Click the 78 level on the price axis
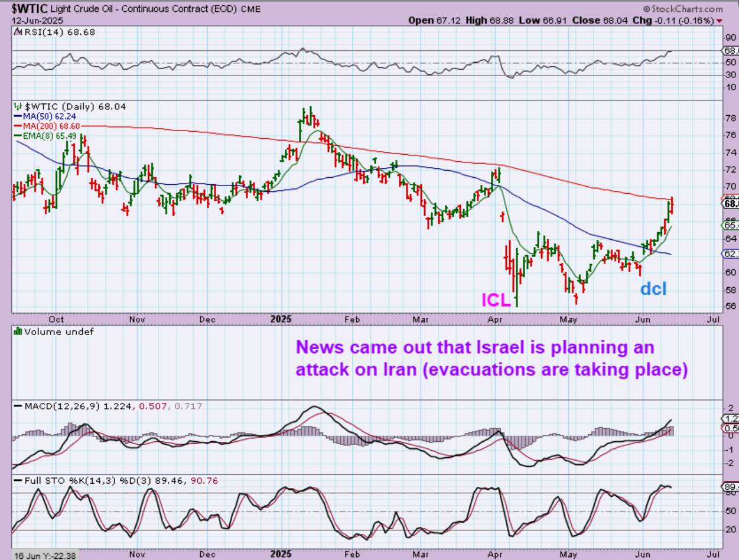Screen dimensions: 739x560 point(730,118)
